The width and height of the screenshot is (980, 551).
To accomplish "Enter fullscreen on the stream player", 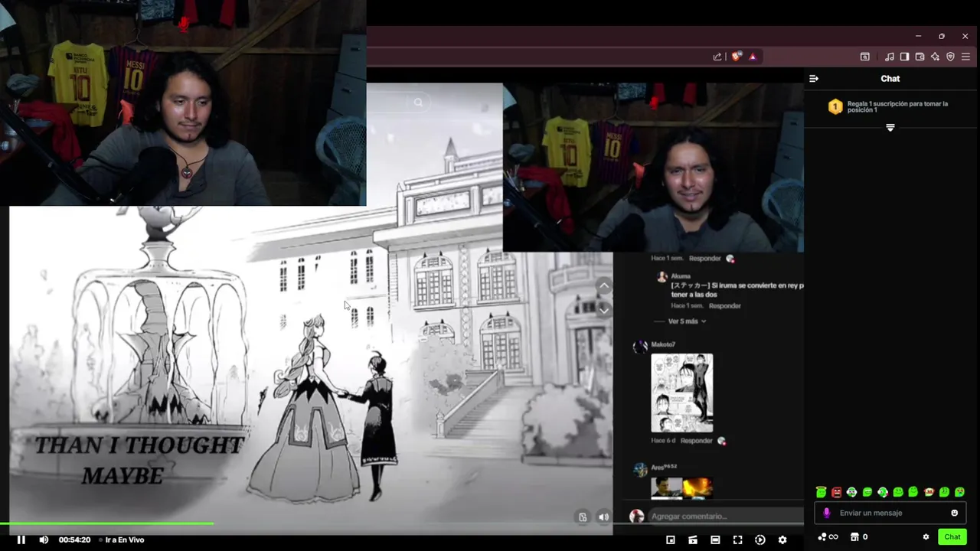I will tap(737, 540).
